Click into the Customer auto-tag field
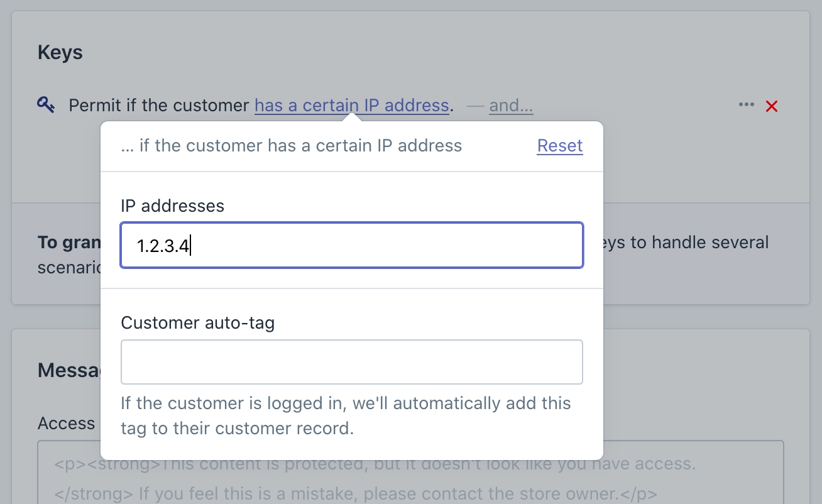Image resolution: width=822 pixels, height=504 pixels. (352, 362)
